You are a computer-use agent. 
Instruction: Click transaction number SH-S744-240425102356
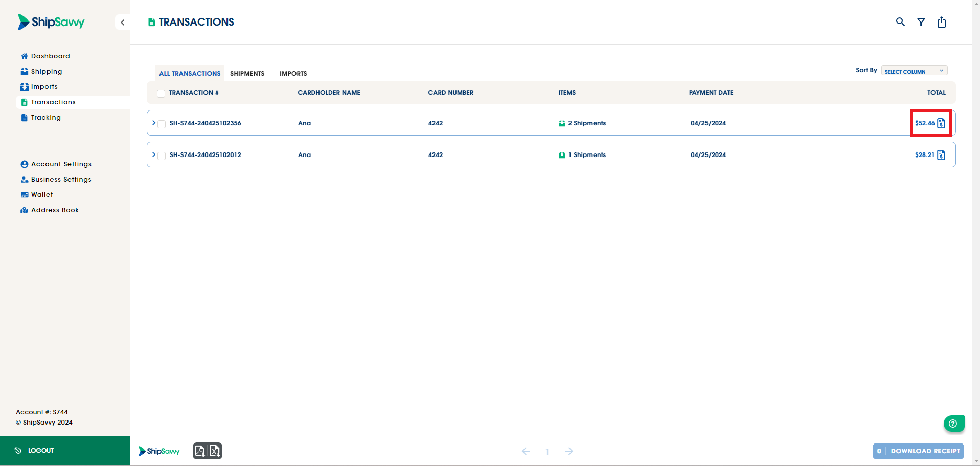pyautogui.click(x=206, y=123)
